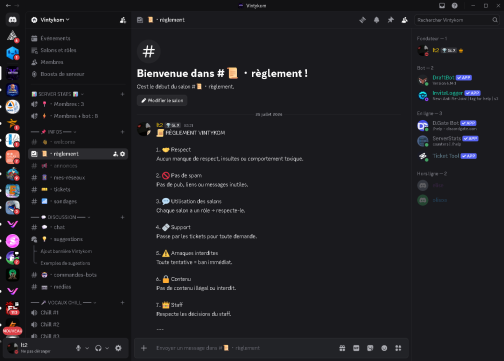Open blue cube server in server list
This screenshot has width=504, height=361.
point(13,53)
